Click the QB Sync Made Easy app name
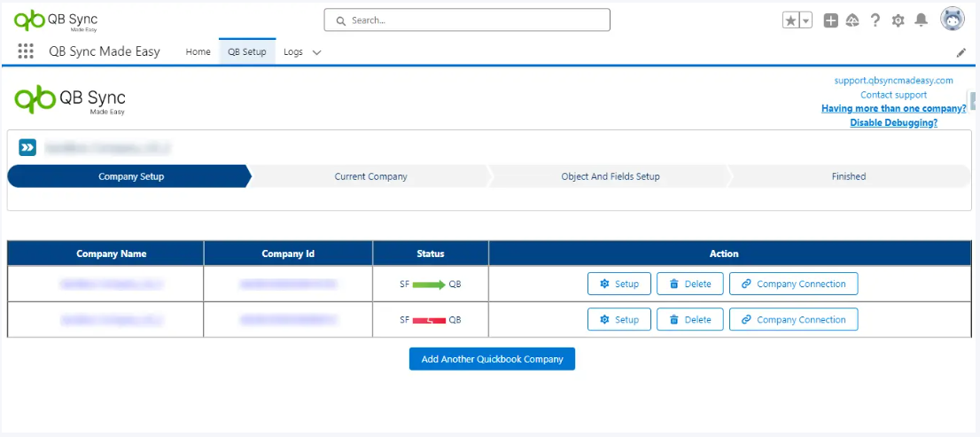Viewport: 980px width, 437px height. tap(105, 52)
